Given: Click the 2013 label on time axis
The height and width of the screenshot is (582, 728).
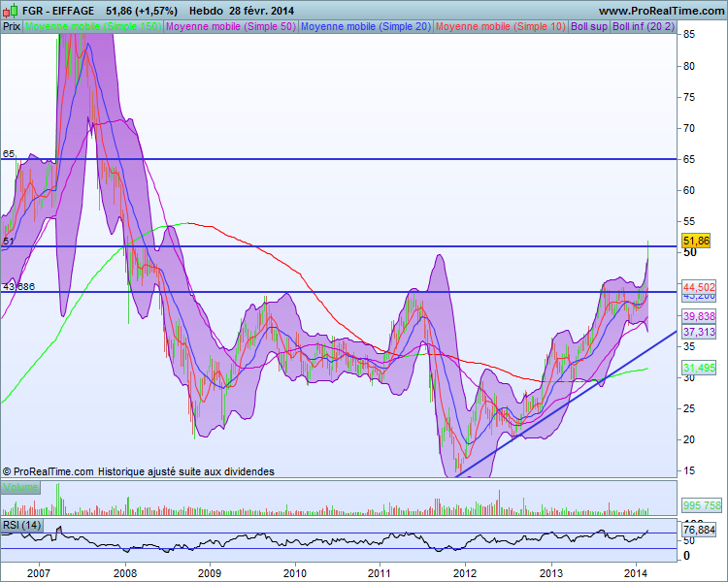Looking at the screenshot, I should tap(551, 573).
